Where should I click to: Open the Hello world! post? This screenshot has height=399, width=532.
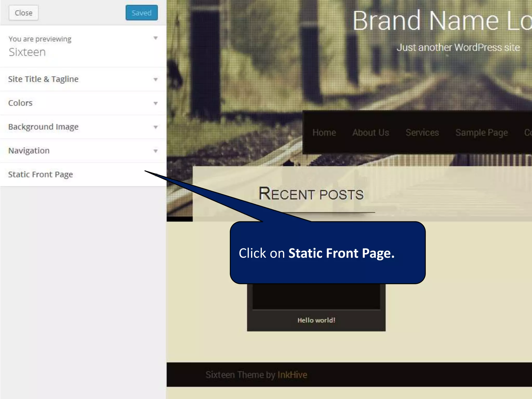tap(316, 320)
